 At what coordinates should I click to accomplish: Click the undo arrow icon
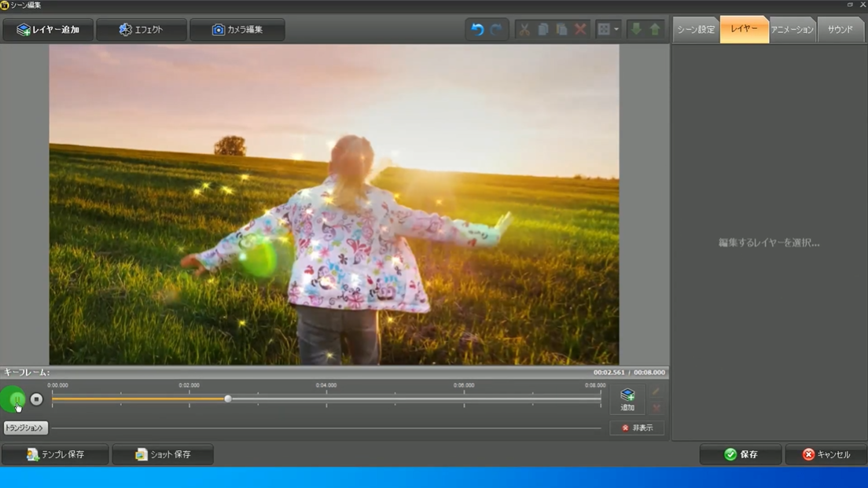point(477,30)
